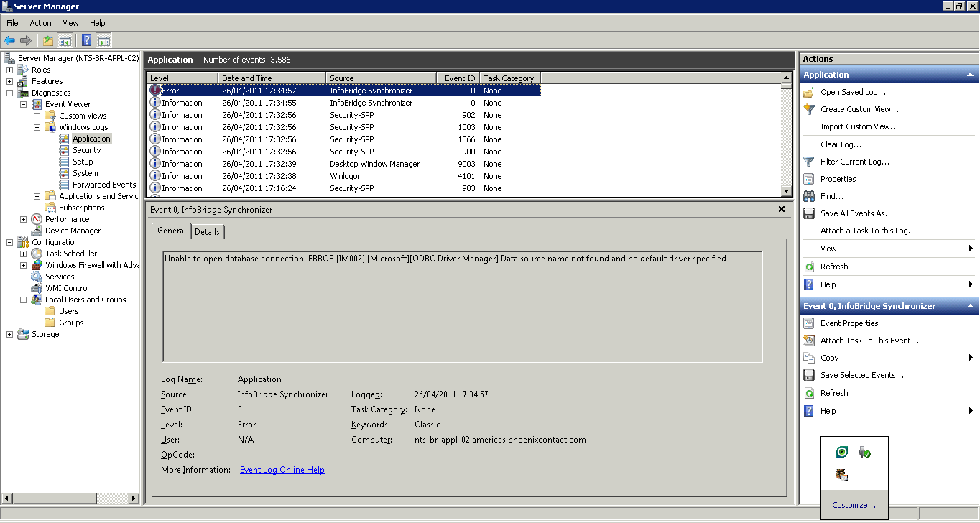Open the File menu
The width and height of the screenshot is (980, 523).
[12, 23]
